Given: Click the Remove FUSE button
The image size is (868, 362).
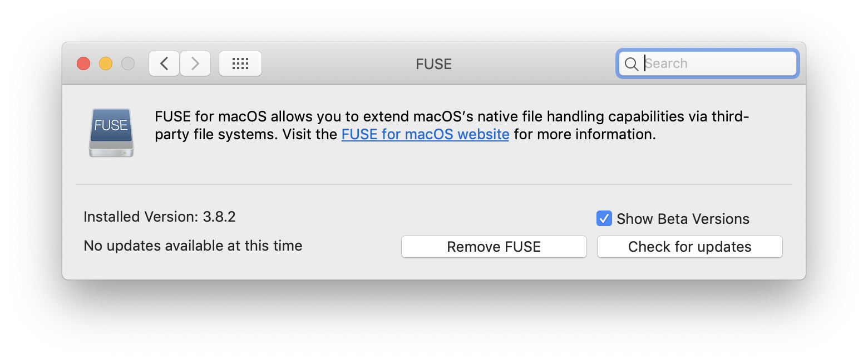Looking at the screenshot, I should coord(494,247).
